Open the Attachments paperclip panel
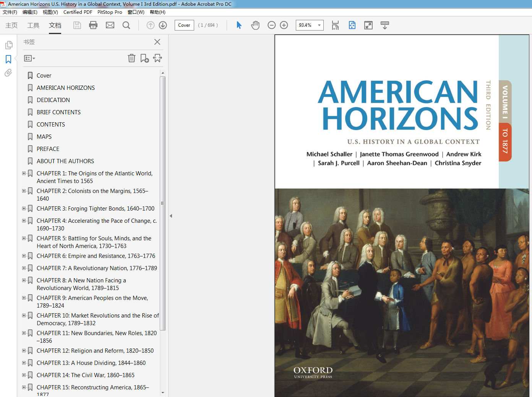 (x=8, y=73)
